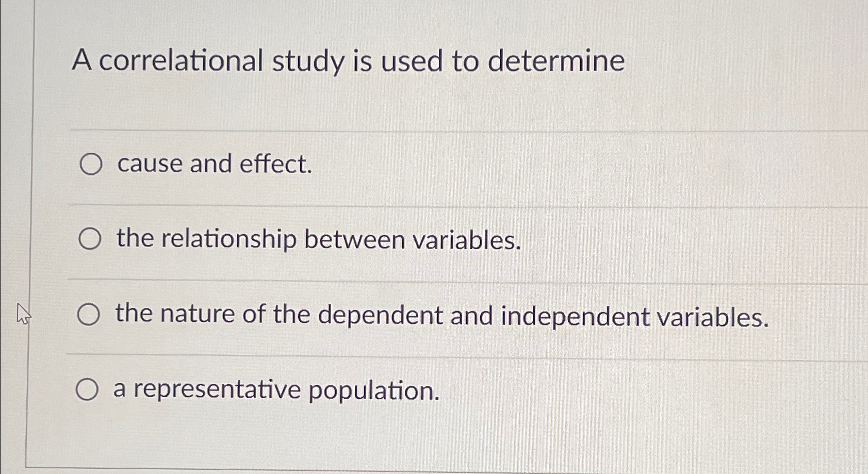This screenshot has width=868, height=474.
Task: Click the 'cause and effect.' answer text
Action: [212, 165]
